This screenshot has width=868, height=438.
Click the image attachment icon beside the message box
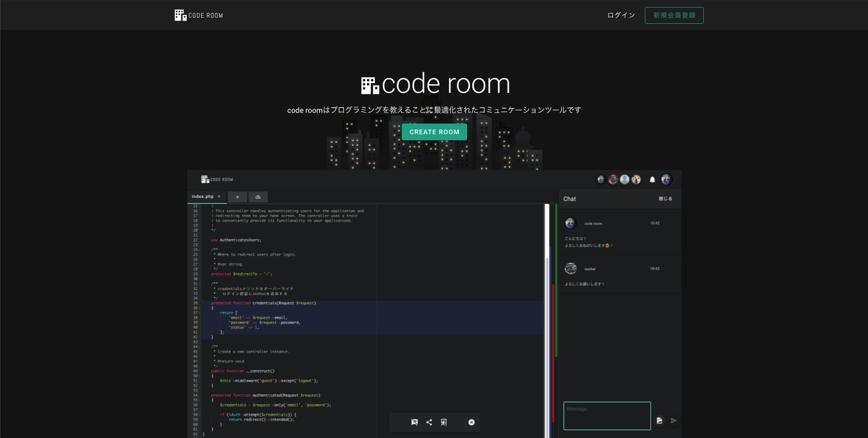[659, 420]
